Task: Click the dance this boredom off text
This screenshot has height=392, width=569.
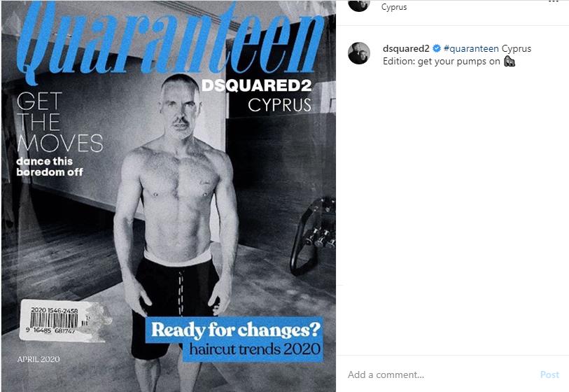Action: [x=50, y=167]
